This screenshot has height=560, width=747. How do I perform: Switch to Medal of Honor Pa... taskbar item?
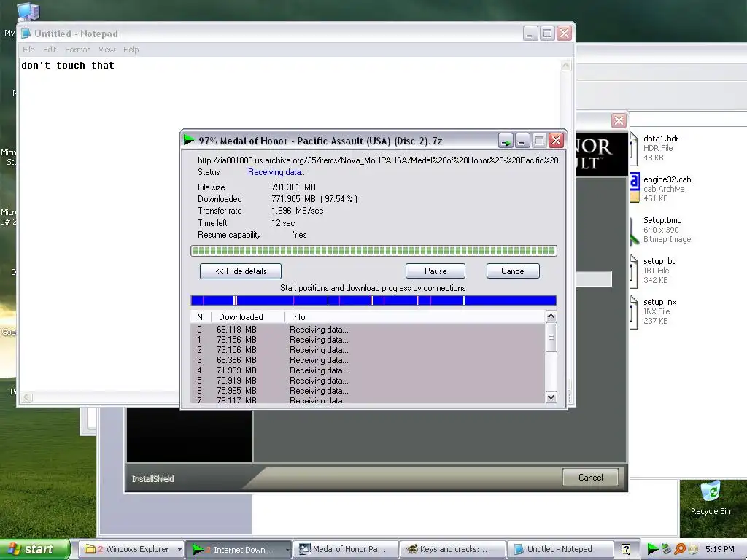[345, 549]
